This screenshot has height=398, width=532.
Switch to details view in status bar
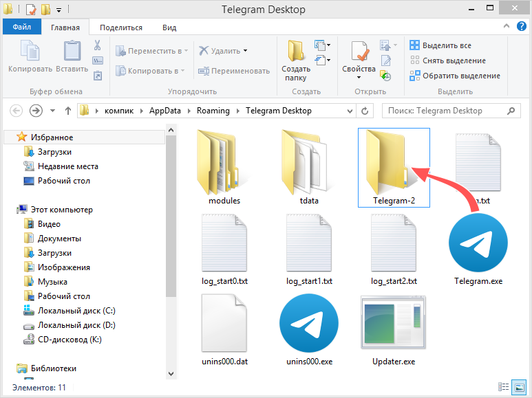503,387
